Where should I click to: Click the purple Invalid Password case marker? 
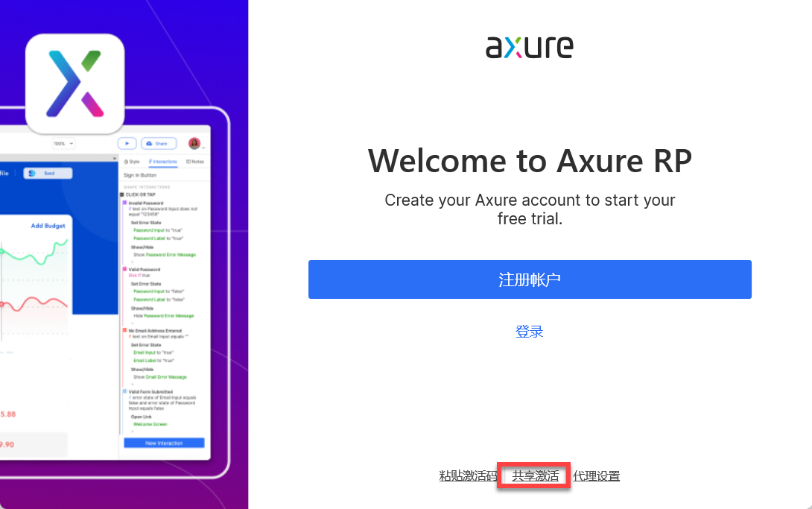tap(124, 203)
